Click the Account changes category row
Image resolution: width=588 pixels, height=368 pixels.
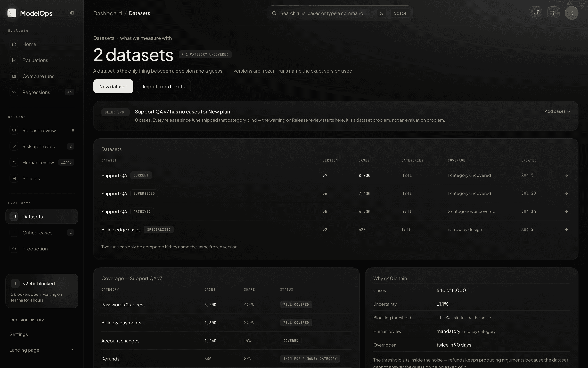point(226,341)
